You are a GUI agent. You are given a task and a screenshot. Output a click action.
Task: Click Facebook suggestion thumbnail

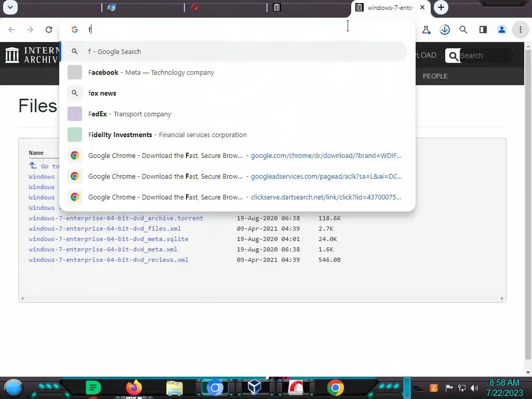click(75, 72)
